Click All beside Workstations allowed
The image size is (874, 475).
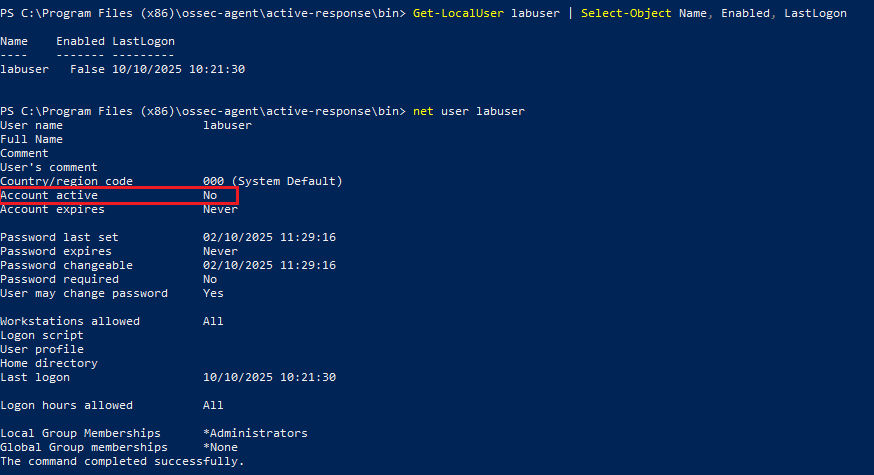tap(213, 321)
